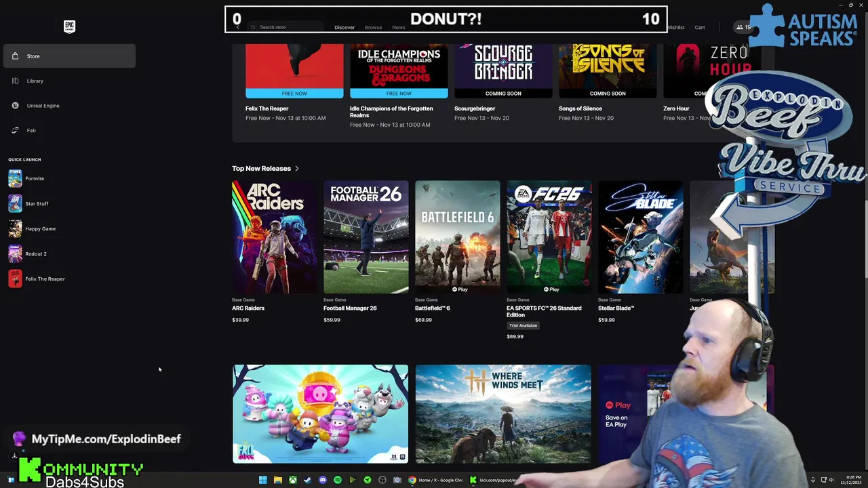Open Battlefield 6 game cover
Viewport: 868px width, 488px height.
coord(458,237)
